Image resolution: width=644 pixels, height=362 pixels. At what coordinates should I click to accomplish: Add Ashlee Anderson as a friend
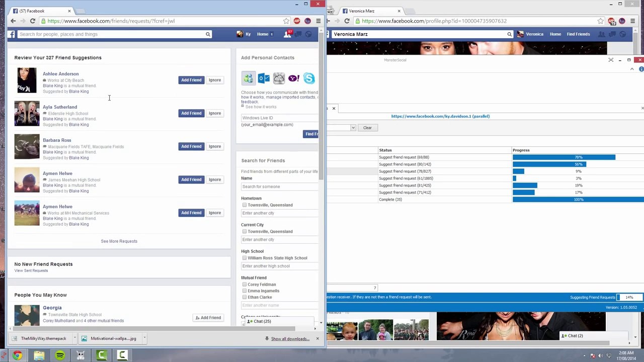pos(191,80)
